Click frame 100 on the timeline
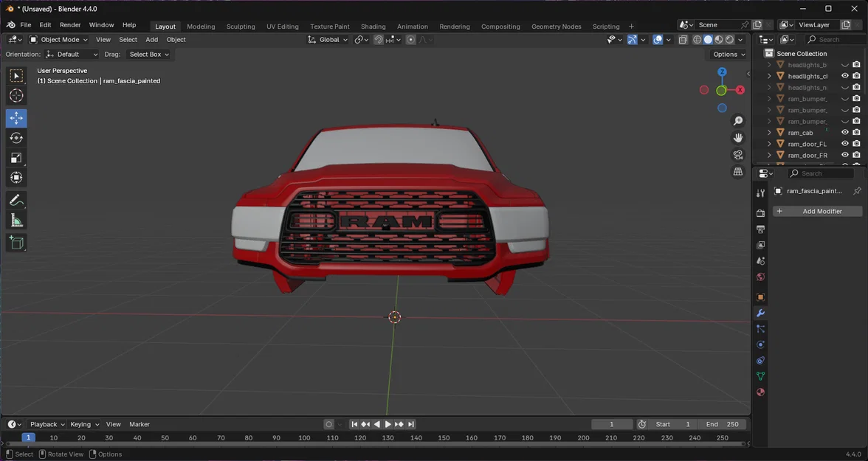 click(x=304, y=437)
